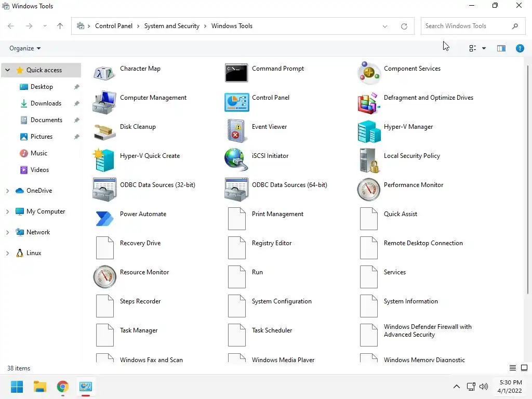Open the Organize dropdown menu

[25, 48]
